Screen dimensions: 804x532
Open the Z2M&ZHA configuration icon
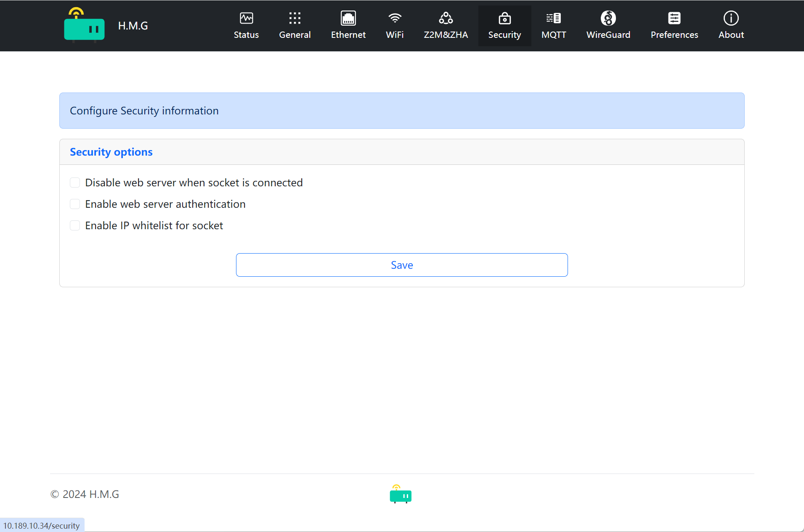(446, 18)
